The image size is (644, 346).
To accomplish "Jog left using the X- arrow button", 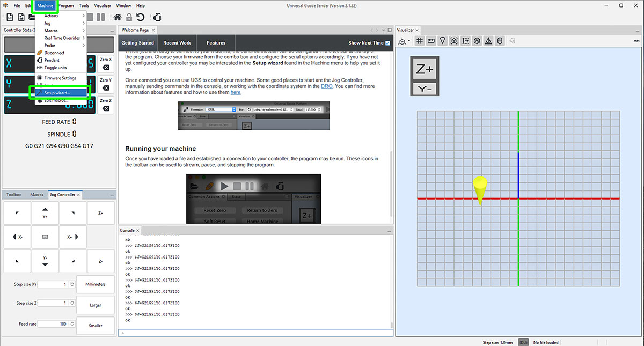I will (x=17, y=237).
